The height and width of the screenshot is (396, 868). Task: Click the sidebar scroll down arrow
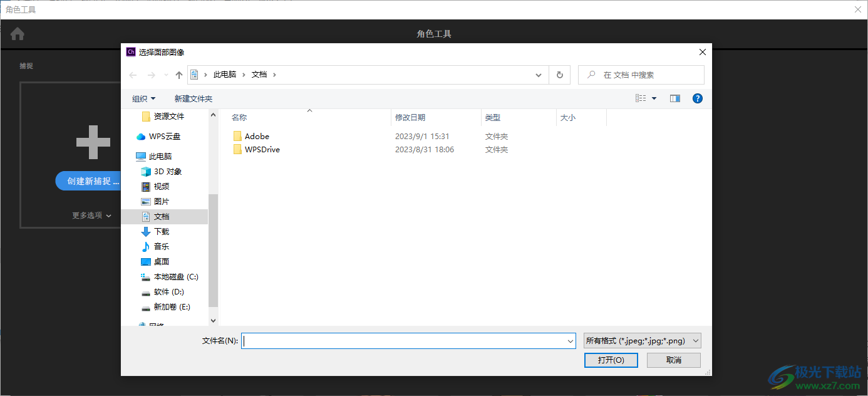pos(213,320)
